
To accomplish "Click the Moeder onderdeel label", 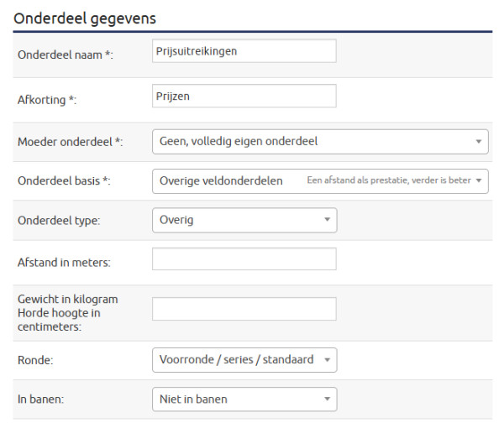I will (x=71, y=142).
